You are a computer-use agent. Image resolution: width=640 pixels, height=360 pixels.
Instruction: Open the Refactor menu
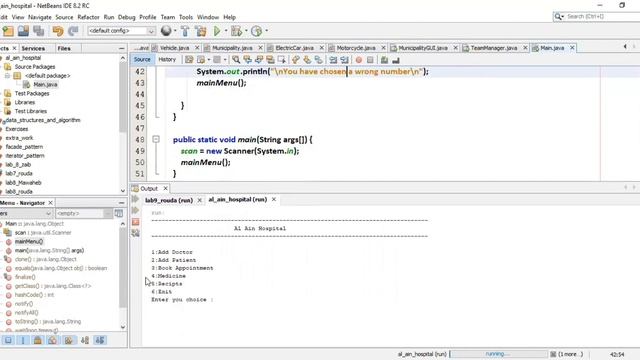(88, 17)
